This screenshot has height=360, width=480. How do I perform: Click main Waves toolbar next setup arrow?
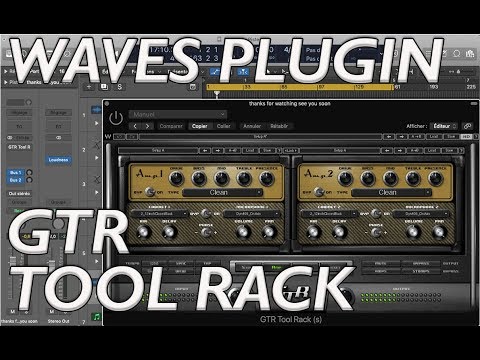click(x=402, y=137)
